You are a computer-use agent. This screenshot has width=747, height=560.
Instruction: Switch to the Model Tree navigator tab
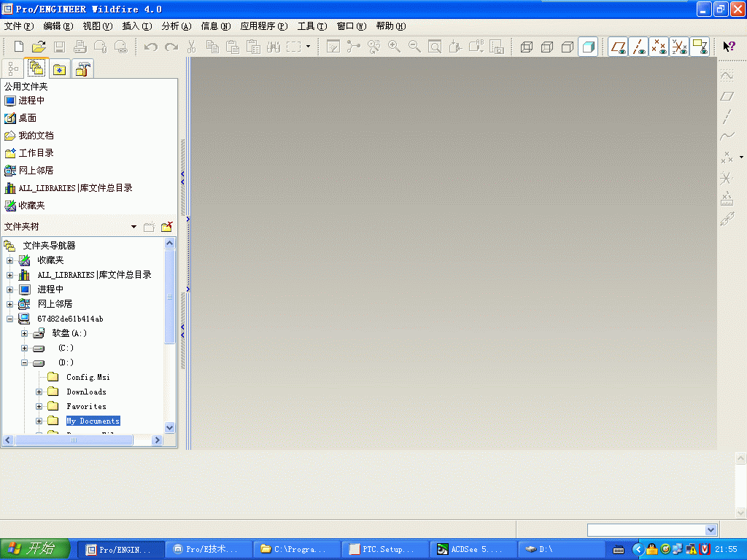[x=13, y=69]
